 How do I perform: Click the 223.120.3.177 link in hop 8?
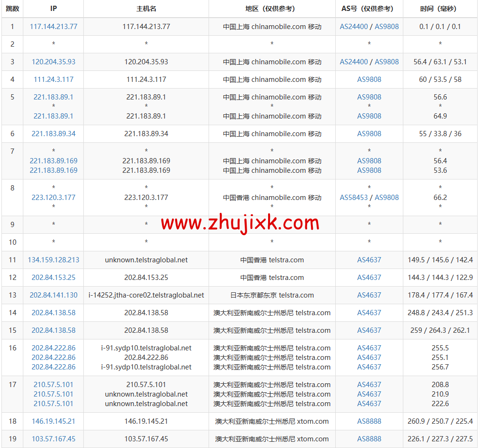tap(53, 197)
